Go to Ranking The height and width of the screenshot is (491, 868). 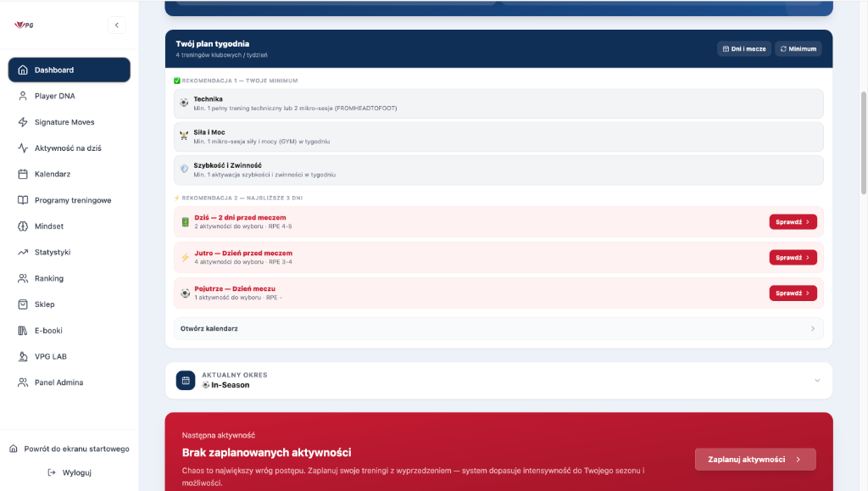click(70, 278)
